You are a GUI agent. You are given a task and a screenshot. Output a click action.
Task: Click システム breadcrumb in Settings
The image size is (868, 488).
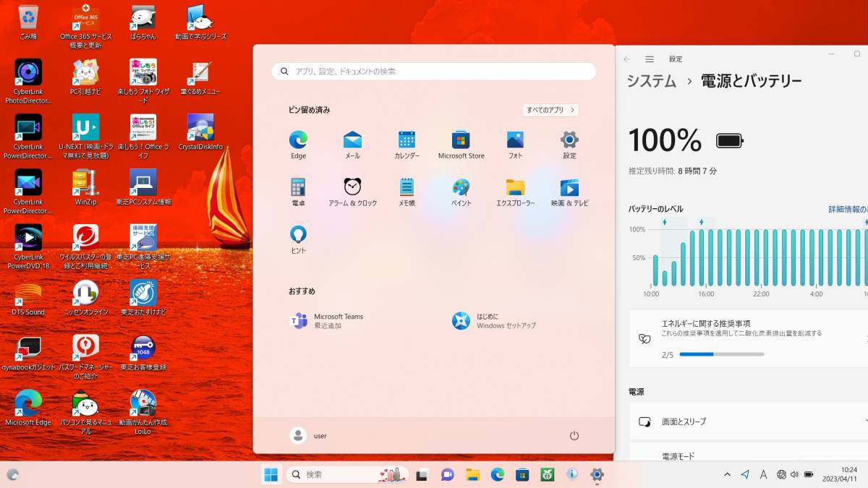coord(652,81)
